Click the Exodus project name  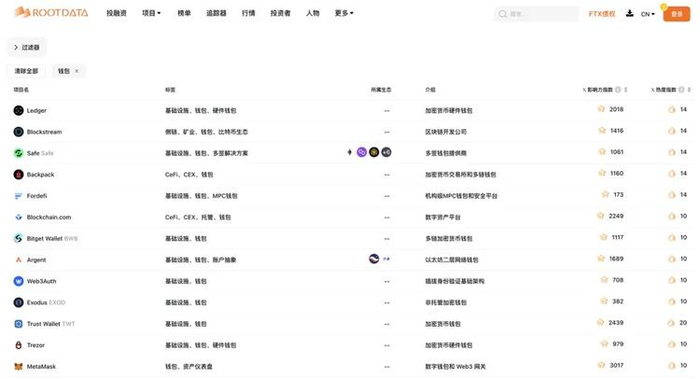click(x=37, y=303)
